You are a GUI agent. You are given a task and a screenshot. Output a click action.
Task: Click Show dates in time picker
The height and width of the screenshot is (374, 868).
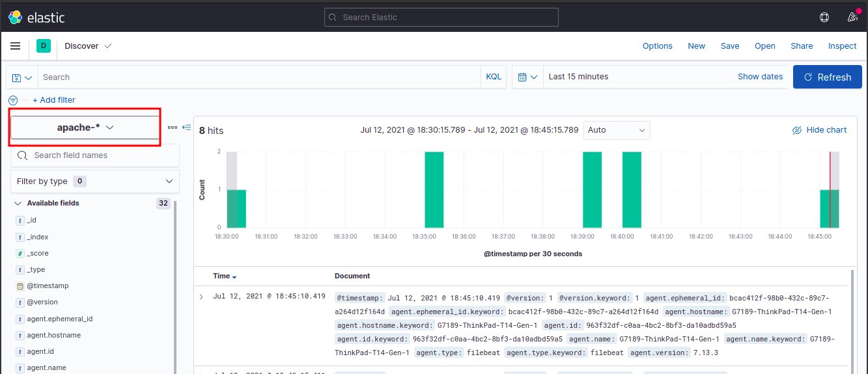coord(760,77)
